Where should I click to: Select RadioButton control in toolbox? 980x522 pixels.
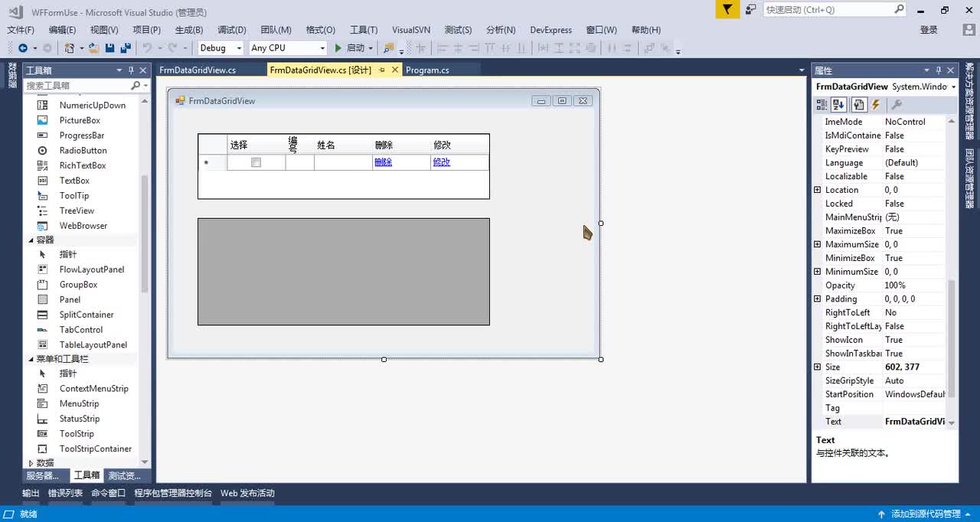(83, 151)
